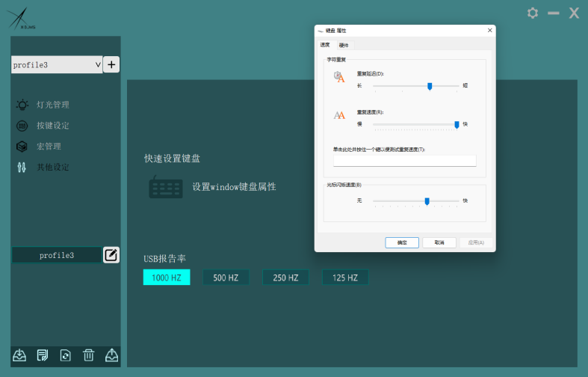Click the 重复延迟 slider handle
The image size is (588, 377).
pos(430,86)
